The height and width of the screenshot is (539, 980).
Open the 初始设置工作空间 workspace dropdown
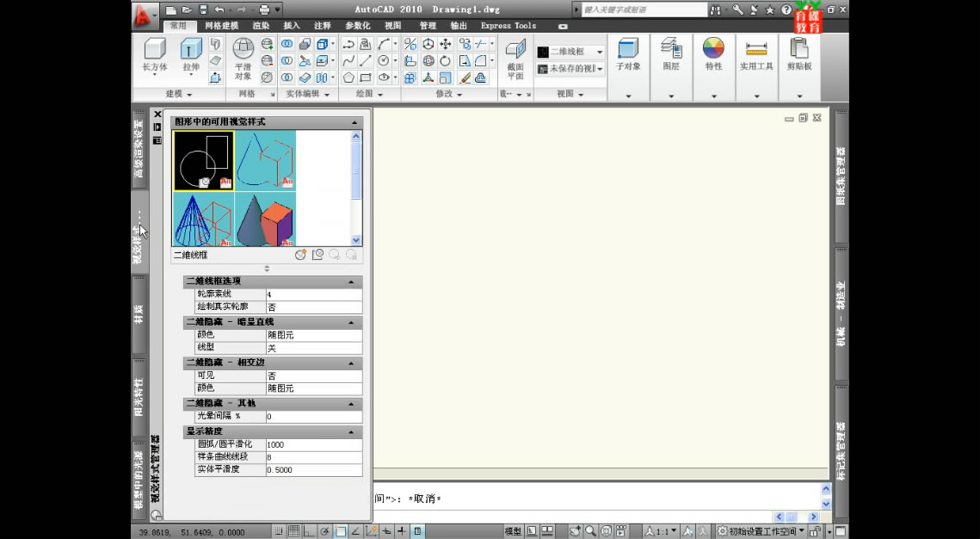(761, 531)
